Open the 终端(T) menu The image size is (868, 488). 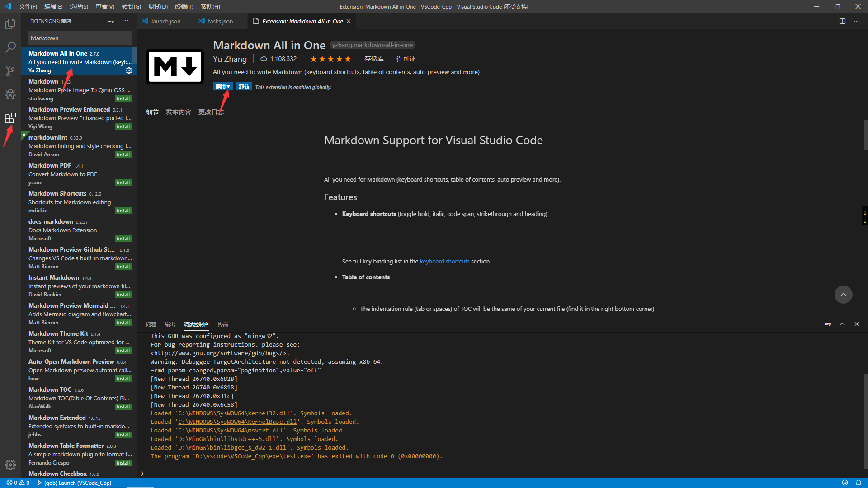(x=184, y=7)
